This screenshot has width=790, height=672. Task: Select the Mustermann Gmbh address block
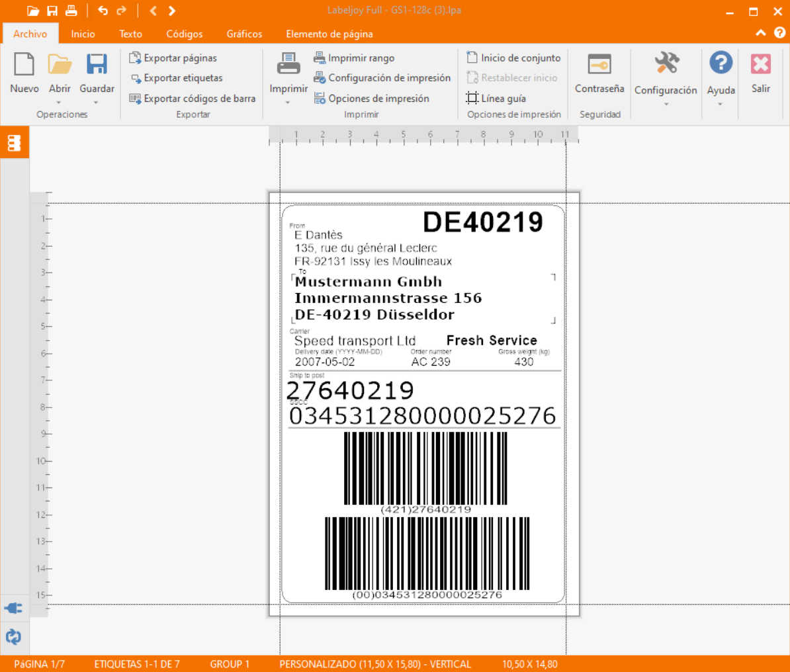(388, 298)
